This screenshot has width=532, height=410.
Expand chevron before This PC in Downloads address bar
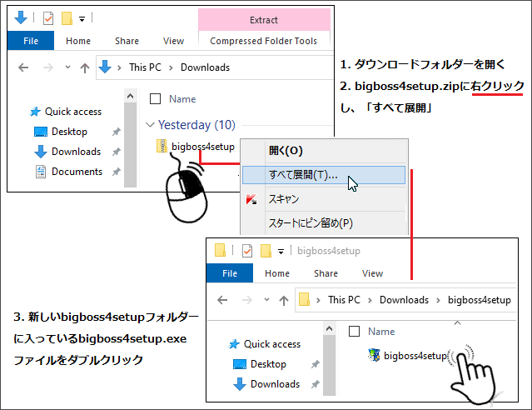(119, 68)
